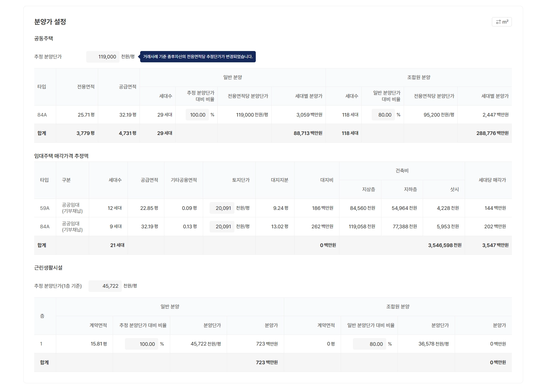Screen dimensions: 539x392
Task: Click the 분양가 설정 heading
Action: (50, 22)
